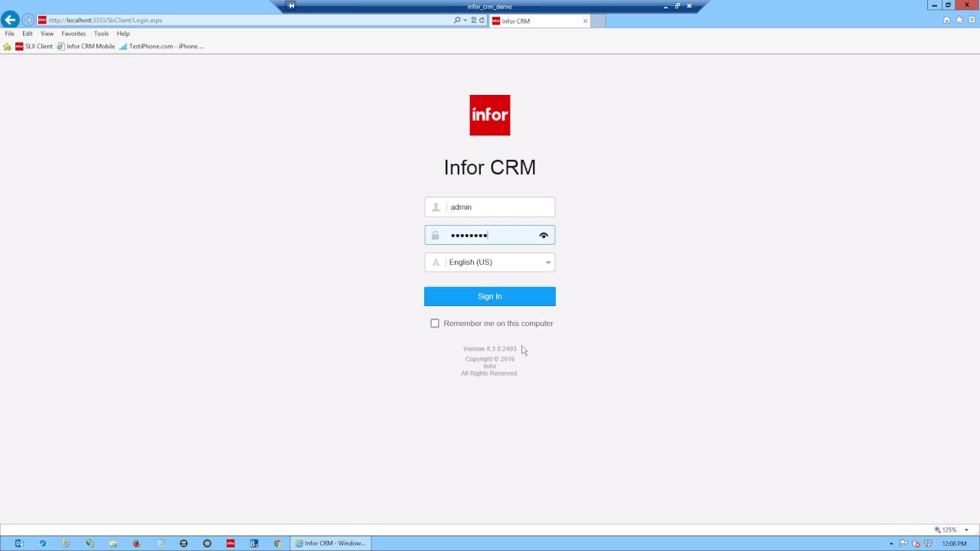Image resolution: width=980 pixels, height=551 pixels.
Task: Open the red Infor app in taskbar
Action: click(230, 543)
